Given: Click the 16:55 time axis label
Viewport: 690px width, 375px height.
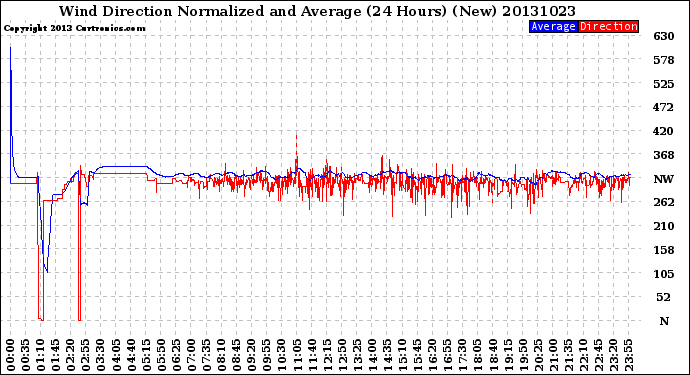Looking at the screenshot, I should click(x=448, y=355).
